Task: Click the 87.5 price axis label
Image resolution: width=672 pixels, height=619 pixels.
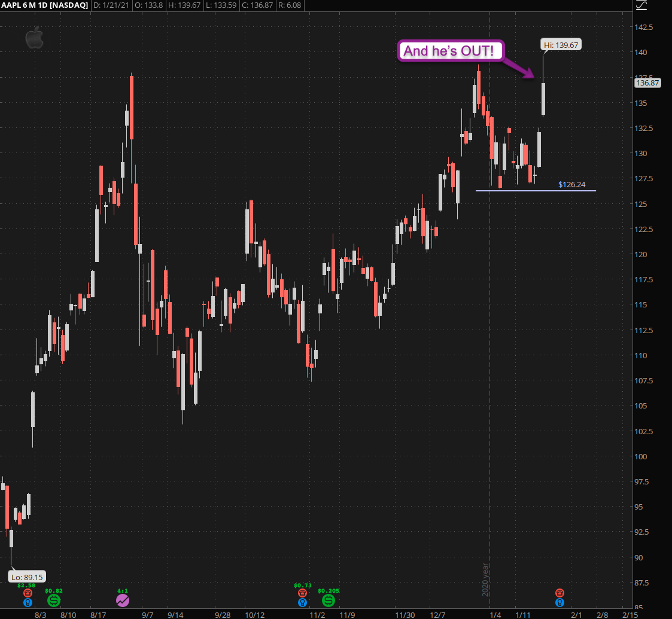Action: (641, 583)
